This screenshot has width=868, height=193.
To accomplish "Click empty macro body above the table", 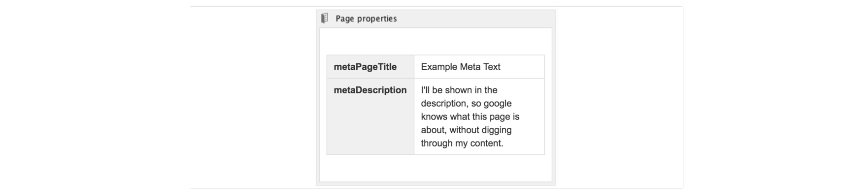I will (x=435, y=41).
